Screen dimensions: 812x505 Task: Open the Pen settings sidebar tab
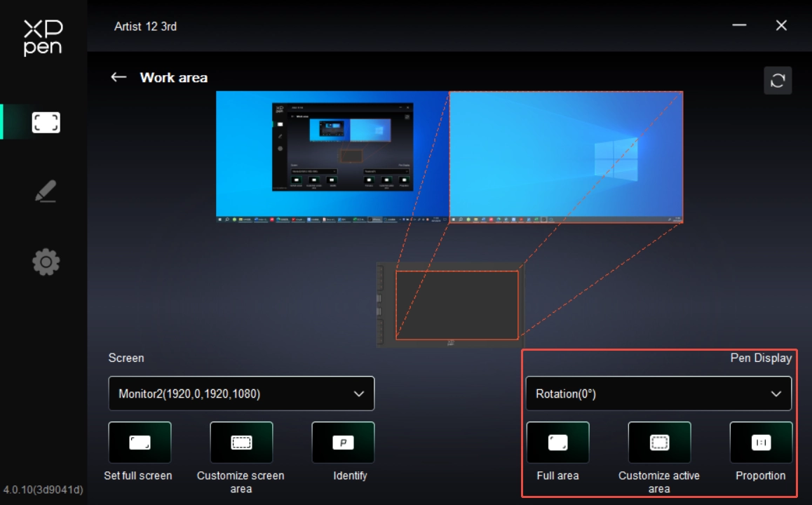[46, 191]
